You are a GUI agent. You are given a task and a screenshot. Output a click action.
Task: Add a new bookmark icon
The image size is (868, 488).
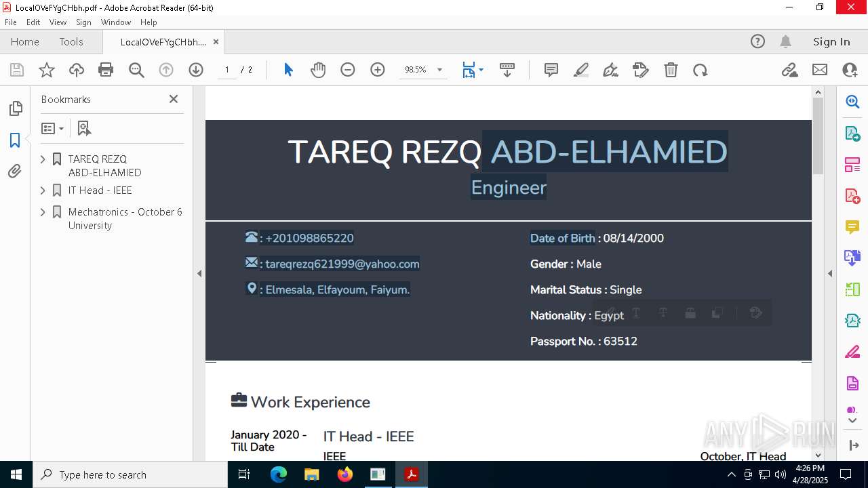pos(84,128)
